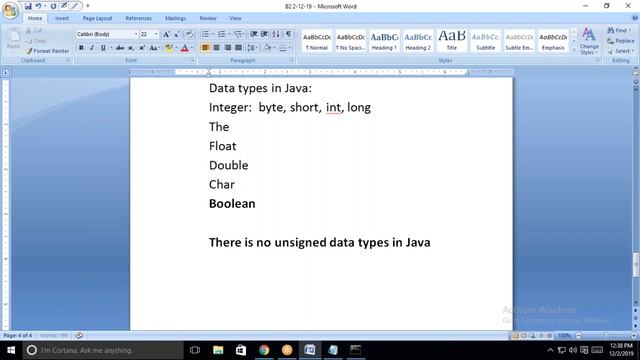Screen dimensions: 640x360
Task: Save the document from Quick Access toolbar
Action: click(28, 6)
